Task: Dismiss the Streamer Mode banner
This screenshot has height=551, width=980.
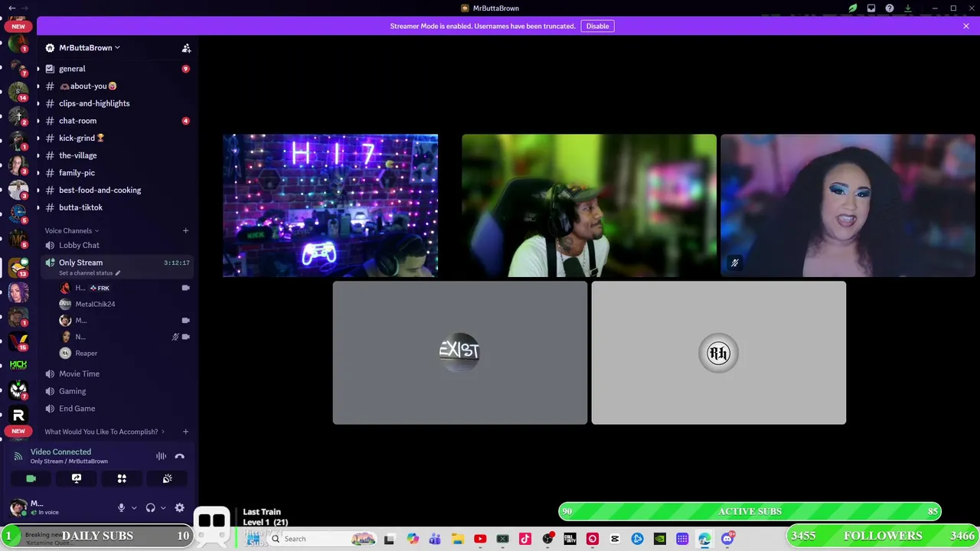Action: pos(966,26)
